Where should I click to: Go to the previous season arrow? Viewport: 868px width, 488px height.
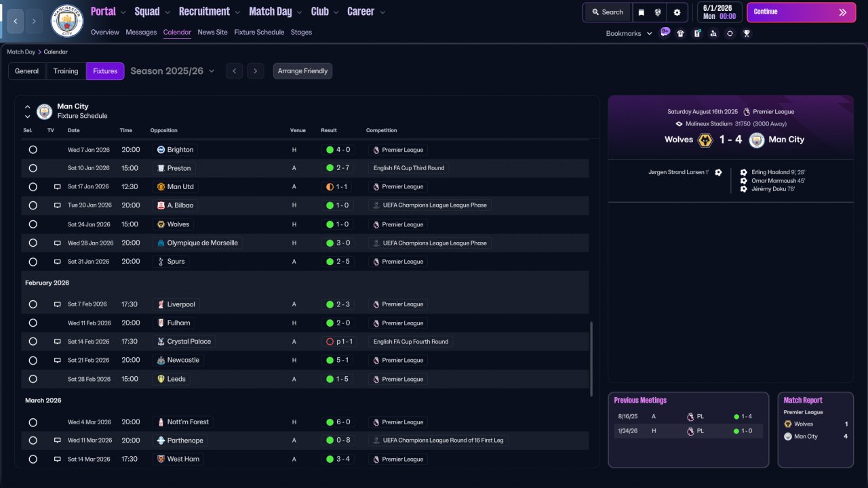tap(234, 71)
